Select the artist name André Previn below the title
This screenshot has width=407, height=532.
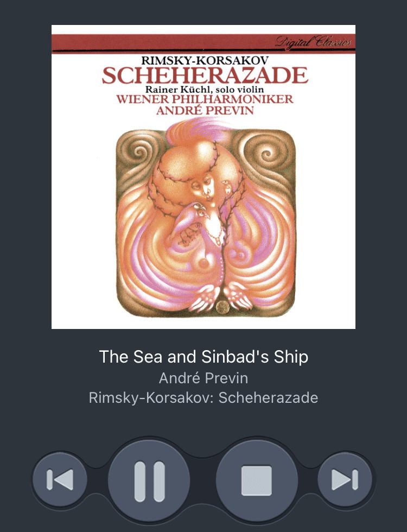click(x=203, y=378)
